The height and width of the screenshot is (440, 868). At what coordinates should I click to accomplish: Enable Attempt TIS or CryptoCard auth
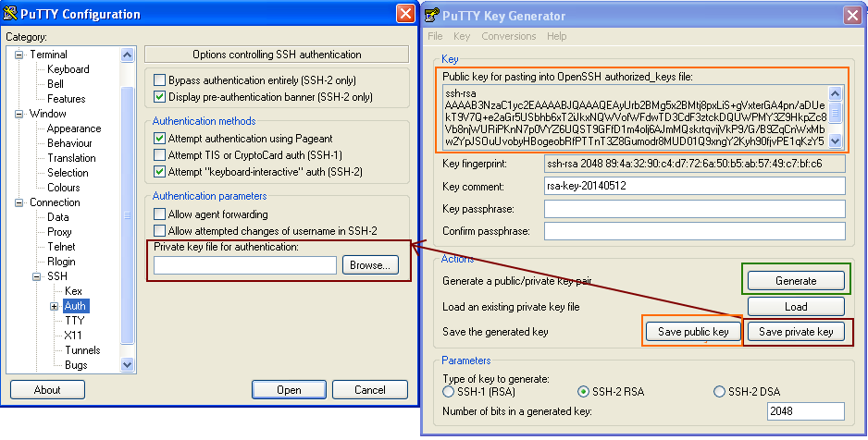tap(159, 154)
